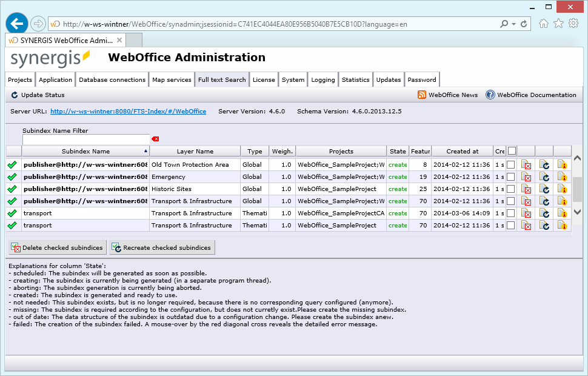Image resolution: width=588 pixels, height=376 pixels.
Task: Open the Statistics tab
Action: (x=355, y=79)
